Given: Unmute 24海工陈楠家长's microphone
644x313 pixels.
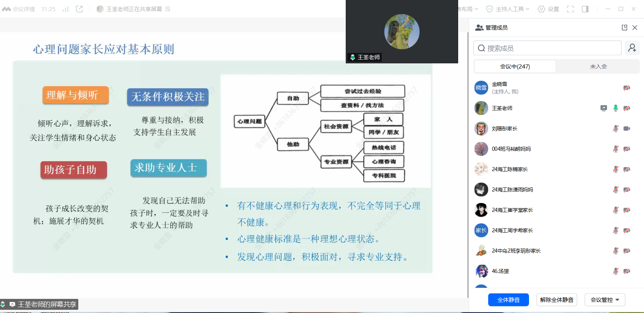Looking at the screenshot, I should click(x=615, y=169).
